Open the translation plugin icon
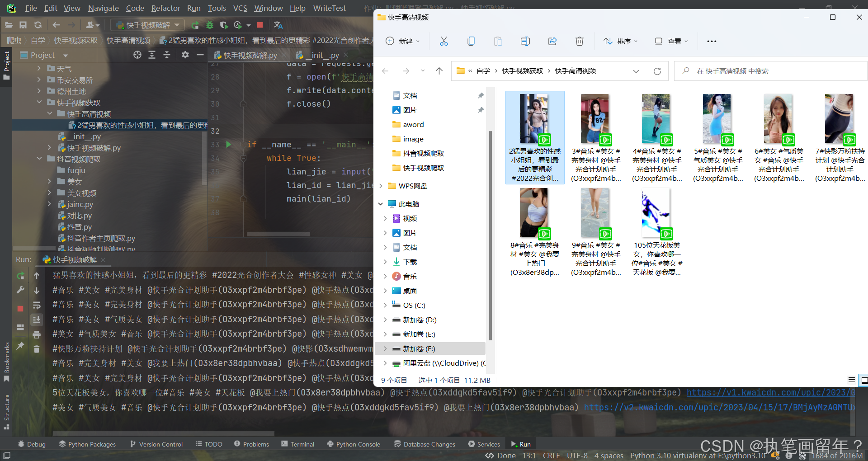This screenshot has height=461, width=868. tap(278, 25)
